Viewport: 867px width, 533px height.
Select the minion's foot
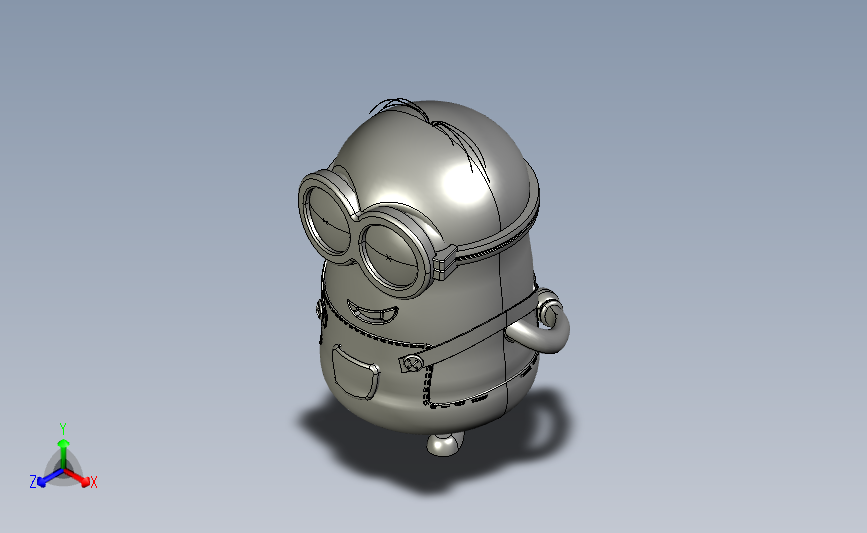tap(445, 444)
